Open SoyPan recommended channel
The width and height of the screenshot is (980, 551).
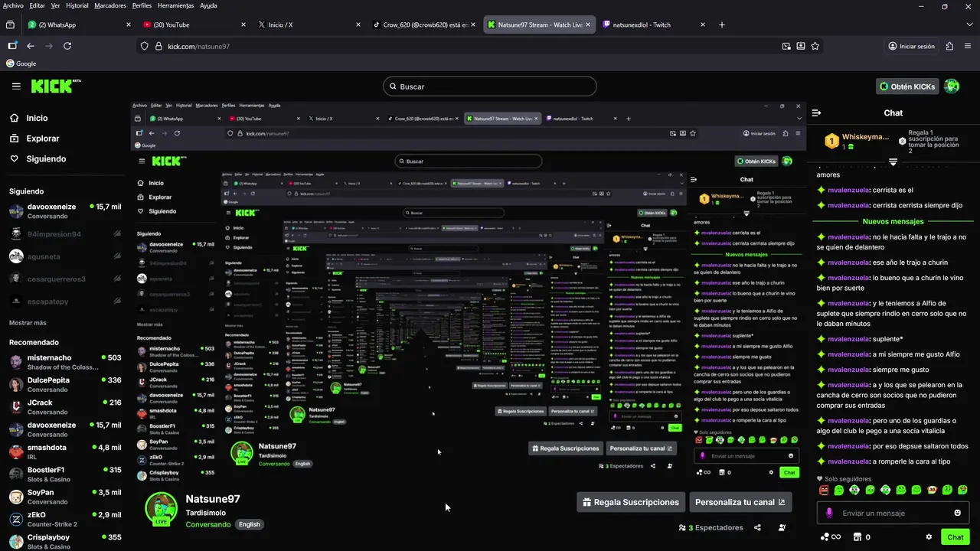64,497
